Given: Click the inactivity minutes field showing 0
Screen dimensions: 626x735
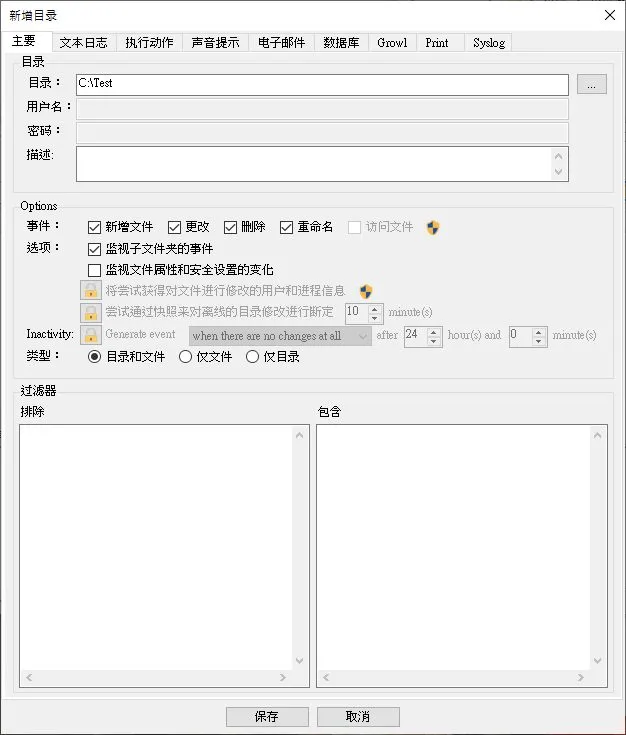Looking at the screenshot, I should coord(521,336).
